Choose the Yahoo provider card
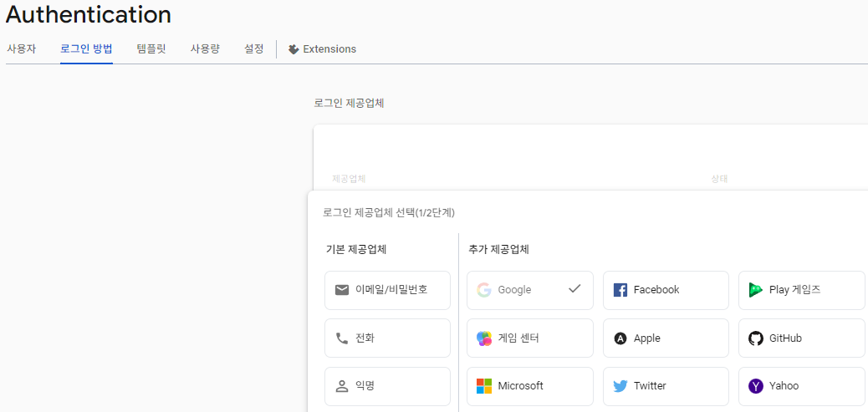 point(802,386)
